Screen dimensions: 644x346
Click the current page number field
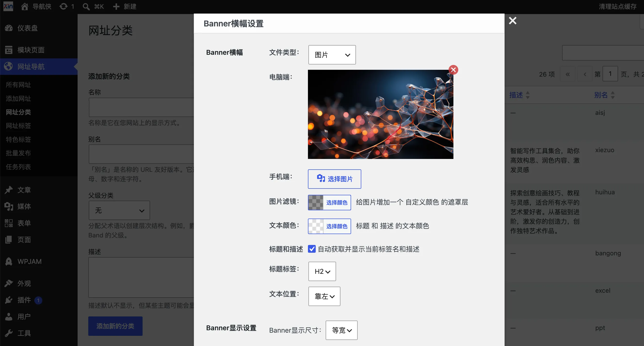[610, 74]
